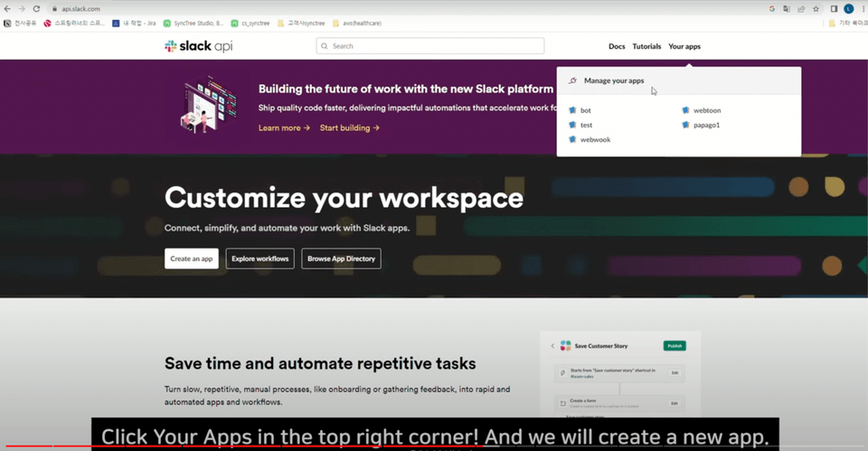Viewport: 868px width, 451px height.
Task: Click the Save Customer Story workflow icon
Action: (x=565, y=346)
